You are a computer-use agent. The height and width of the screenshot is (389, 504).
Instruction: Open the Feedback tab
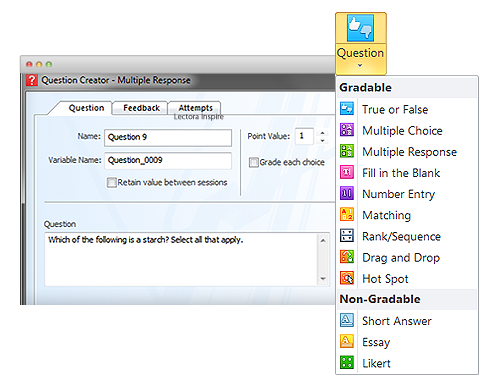(x=141, y=108)
